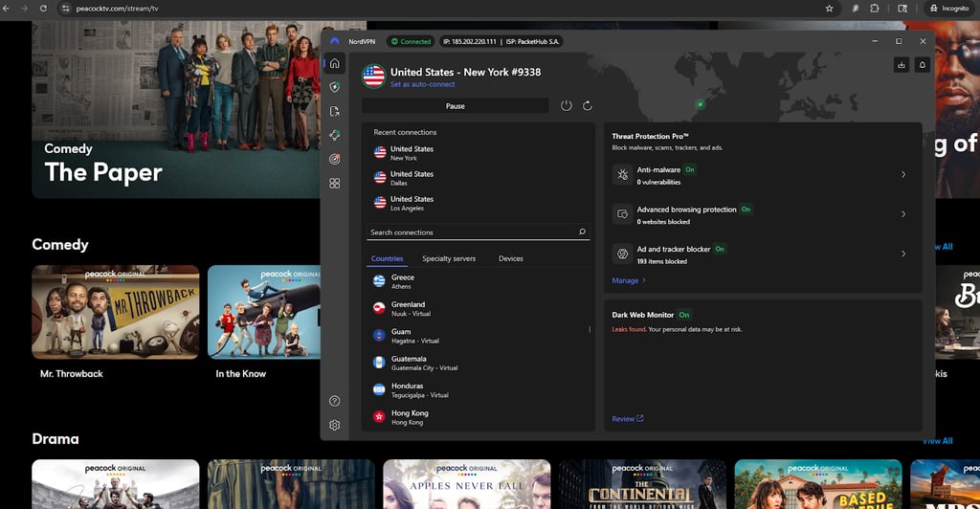Click the Anti-malware bug icon
Viewport: 980px width, 509px height.
[622, 175]
